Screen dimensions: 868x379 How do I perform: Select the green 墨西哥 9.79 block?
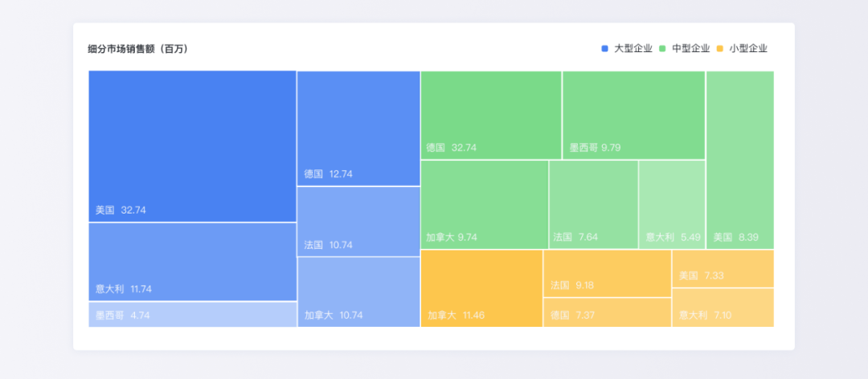tap(633, 115)
